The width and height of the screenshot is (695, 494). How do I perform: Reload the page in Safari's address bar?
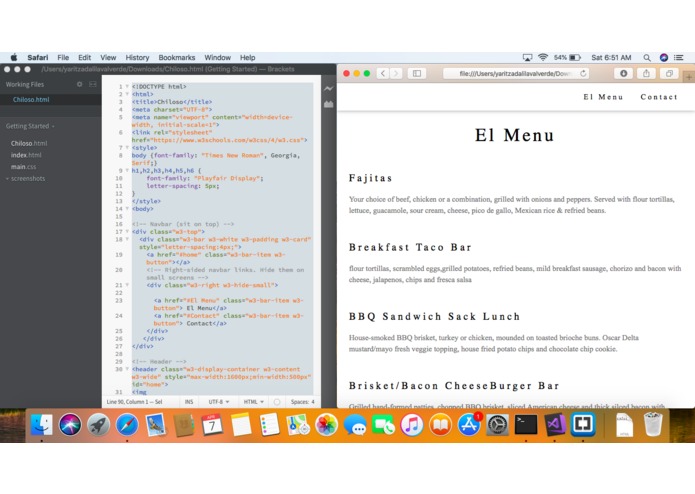(583, 74)
